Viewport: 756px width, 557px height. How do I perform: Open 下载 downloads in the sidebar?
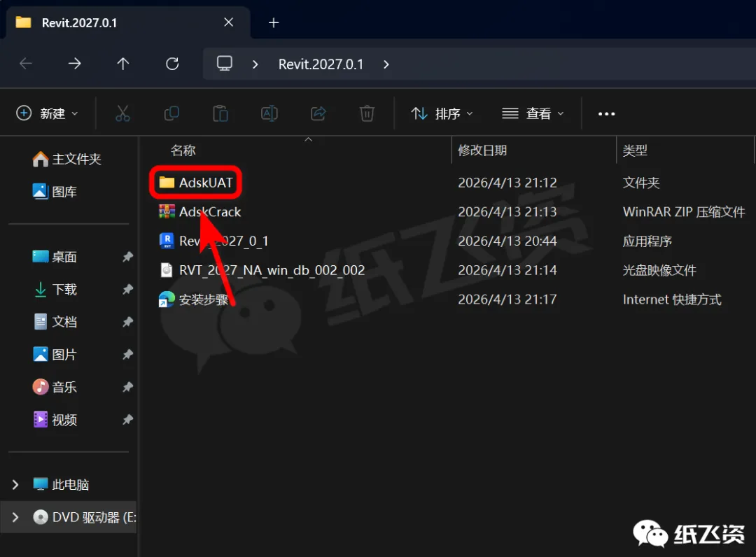[55, 289]
